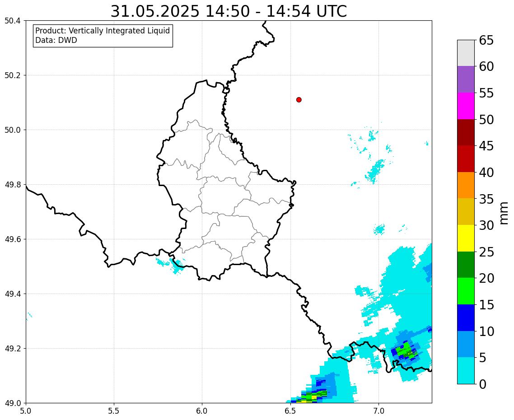Click the 5.5 longitude axis label
The image size is (514, 420).
[x=114, y=411]
